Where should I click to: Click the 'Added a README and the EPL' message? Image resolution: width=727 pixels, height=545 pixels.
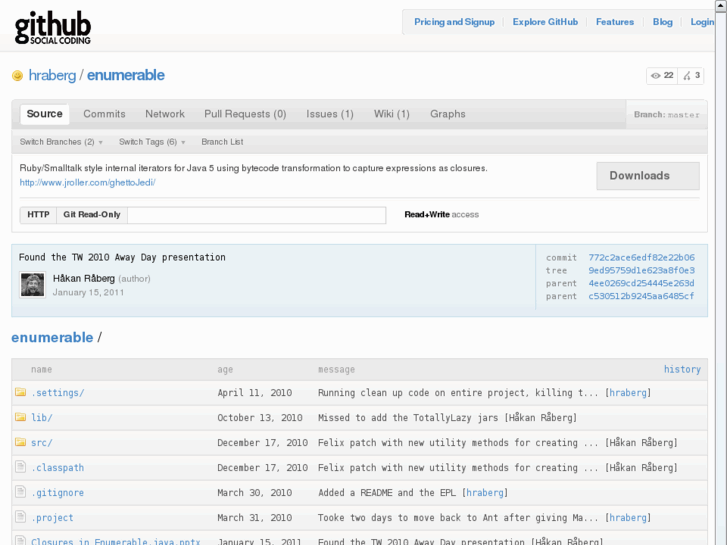[387, 493]
